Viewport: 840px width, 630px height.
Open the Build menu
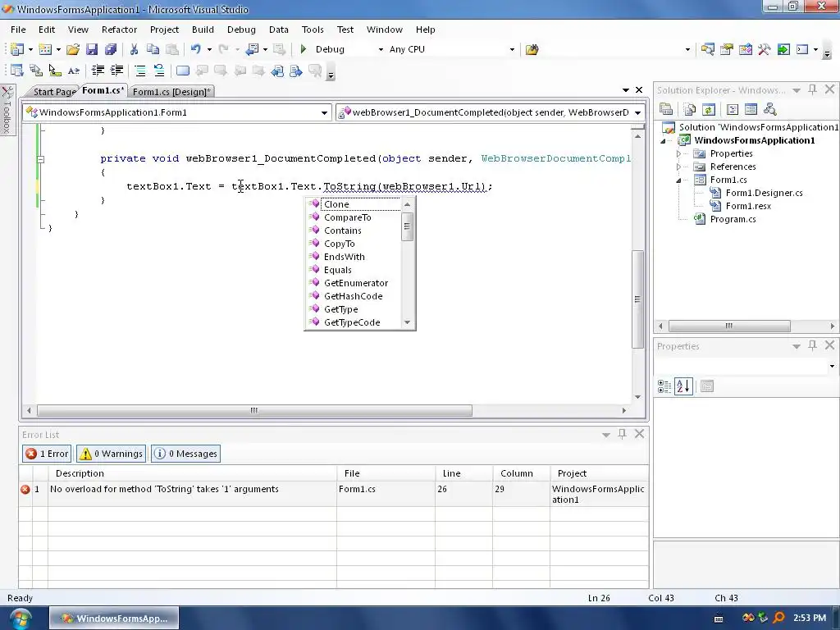[x=203, y=30]
